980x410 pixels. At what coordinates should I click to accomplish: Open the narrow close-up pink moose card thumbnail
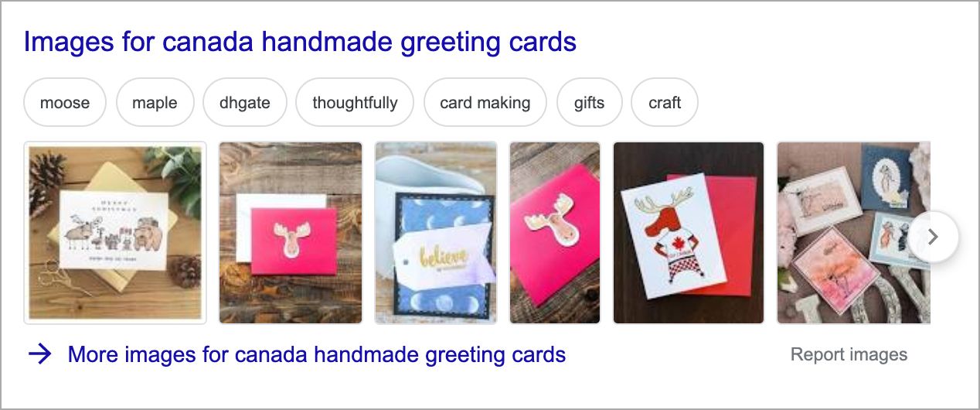[x=555, y=232]
